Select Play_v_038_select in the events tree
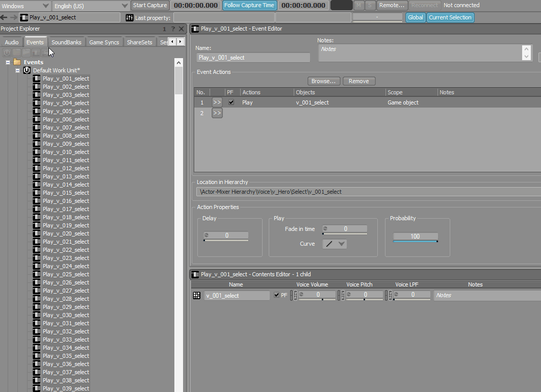Viewport: 541px width, 392px height. point(66,380)
